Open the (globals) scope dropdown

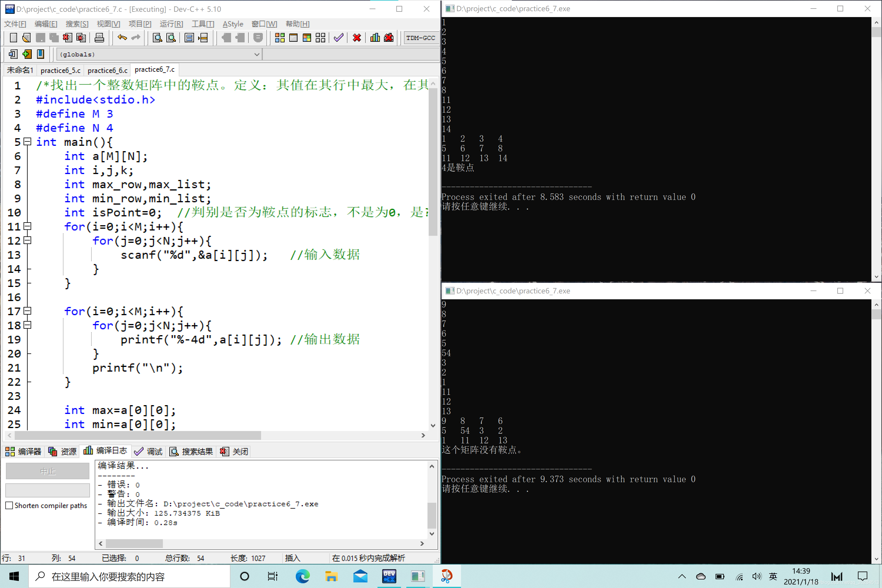pyautogui.click(x=256, y=54)
